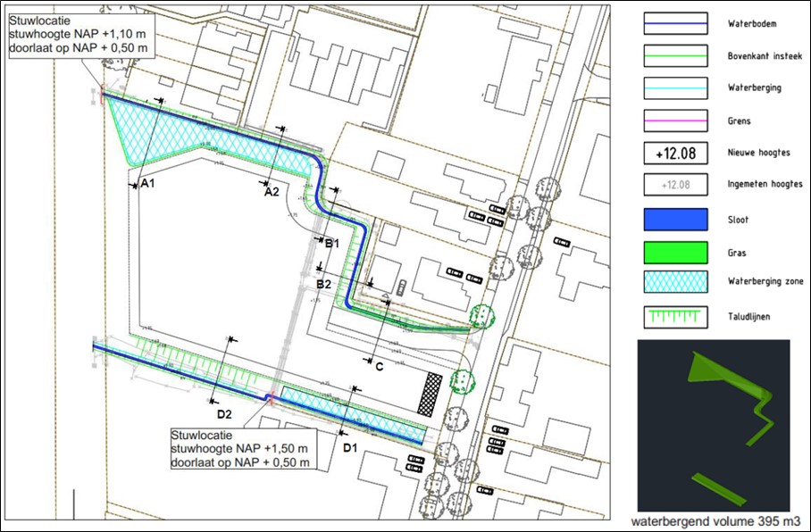Click the hatched waterberging zone near D1
Image resolution: width=811 pixels, height=532 pixels.
(355, 415)
